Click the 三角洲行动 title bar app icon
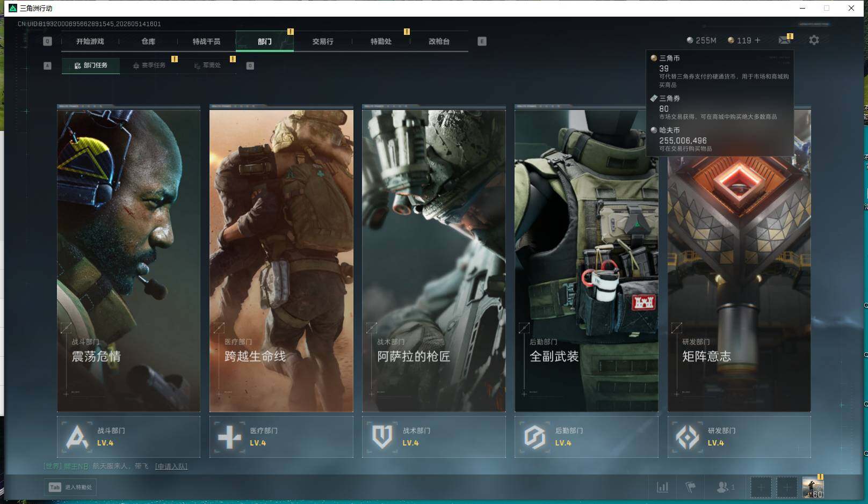The width and height of the screenshot is (868, 504). click(x=13, y=8)
